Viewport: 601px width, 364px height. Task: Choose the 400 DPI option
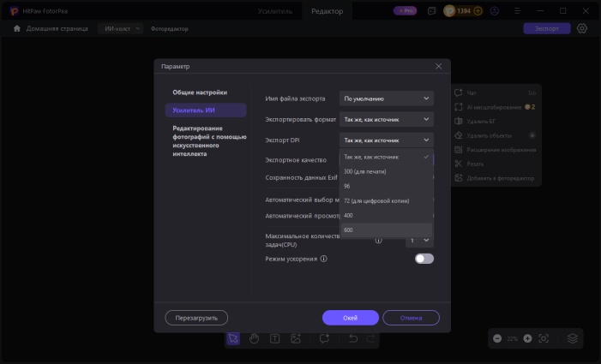387,215
